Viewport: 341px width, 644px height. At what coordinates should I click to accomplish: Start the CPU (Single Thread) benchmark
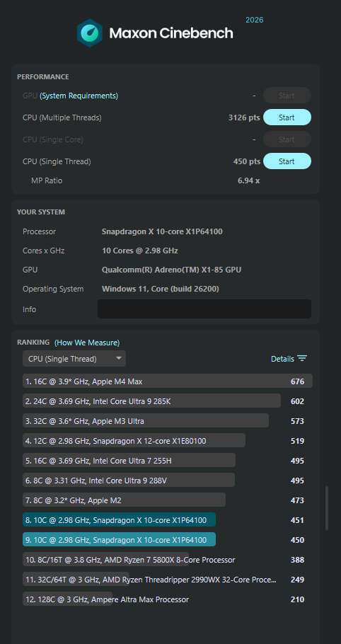287,161
